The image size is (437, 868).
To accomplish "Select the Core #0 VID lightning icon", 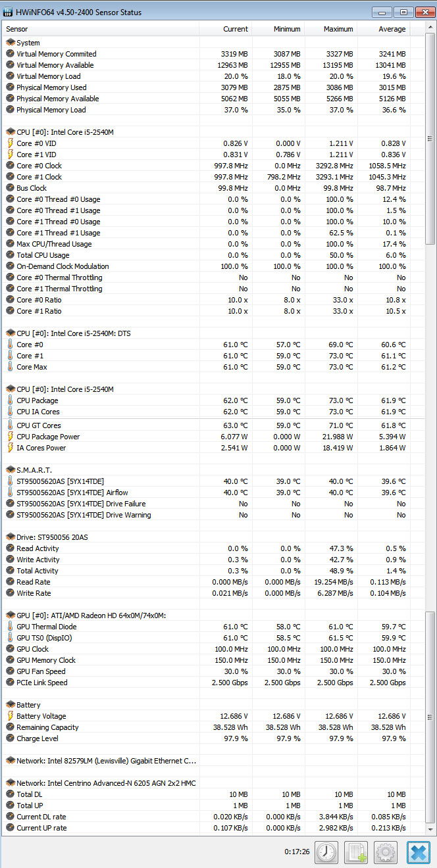I will 10,143.
